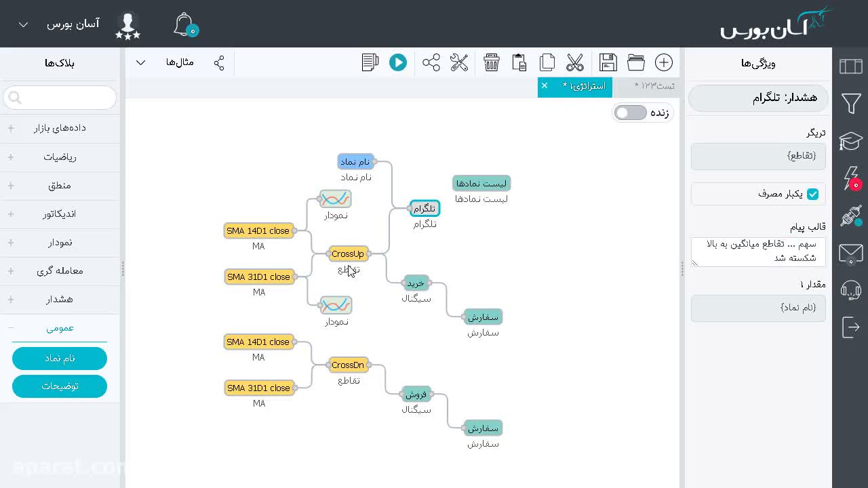Image resolution: width=868 pixels, height=488 pixels.
Task: Click the توضیحات block button
Action: point(60,386)
